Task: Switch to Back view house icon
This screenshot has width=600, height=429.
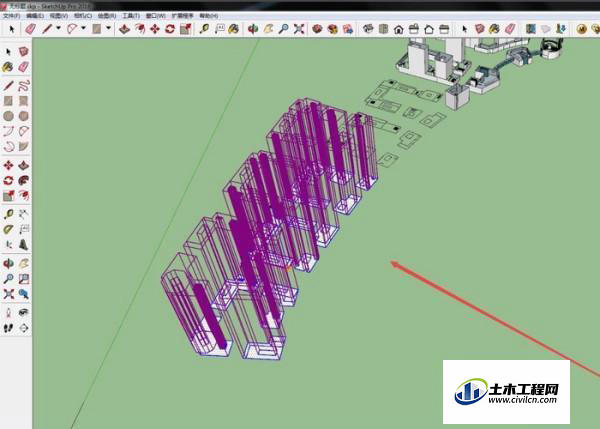Action: [x=429, y=29]
